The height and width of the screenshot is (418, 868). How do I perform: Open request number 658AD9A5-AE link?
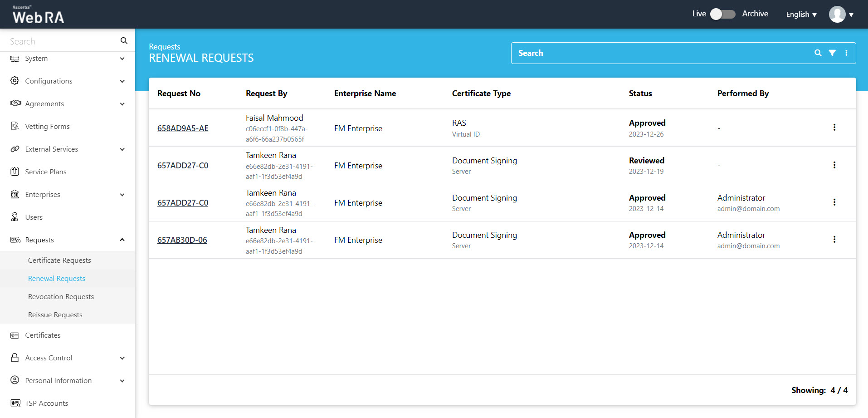pos(183,128)
